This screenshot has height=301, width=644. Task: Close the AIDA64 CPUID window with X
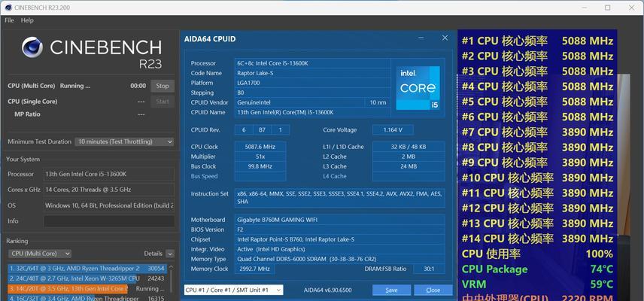click(445, 38)
